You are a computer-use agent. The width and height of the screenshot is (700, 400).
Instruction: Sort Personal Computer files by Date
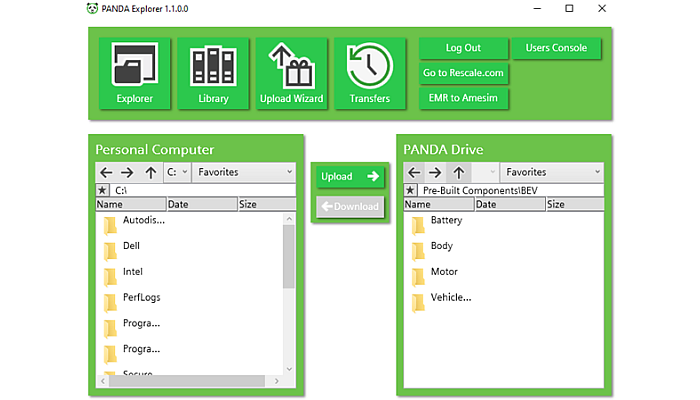[202, 204]
